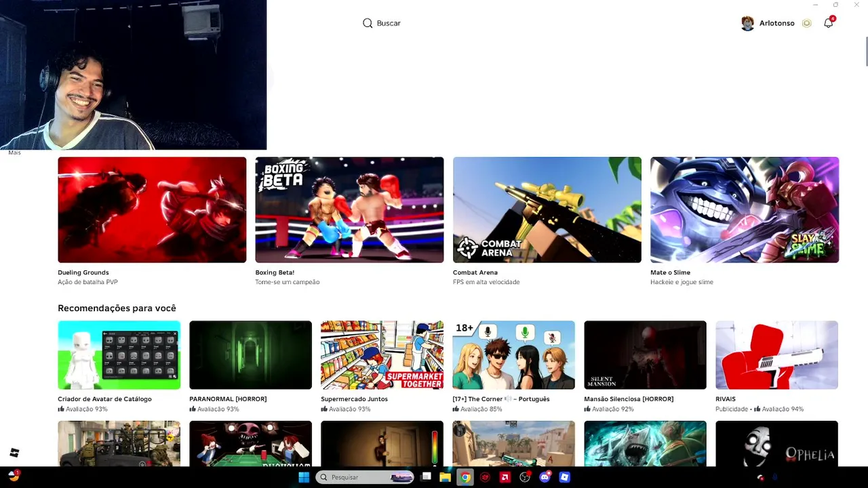The width and height of the screenshot is (868, 488).
Task: Open the Silent Mansion thumbnail
Action: tap(645, 355)
